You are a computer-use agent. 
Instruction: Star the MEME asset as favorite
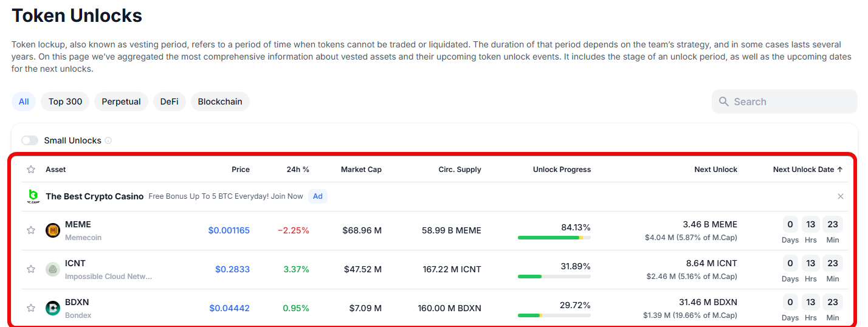pyautogui.click(x=31, y=230)
